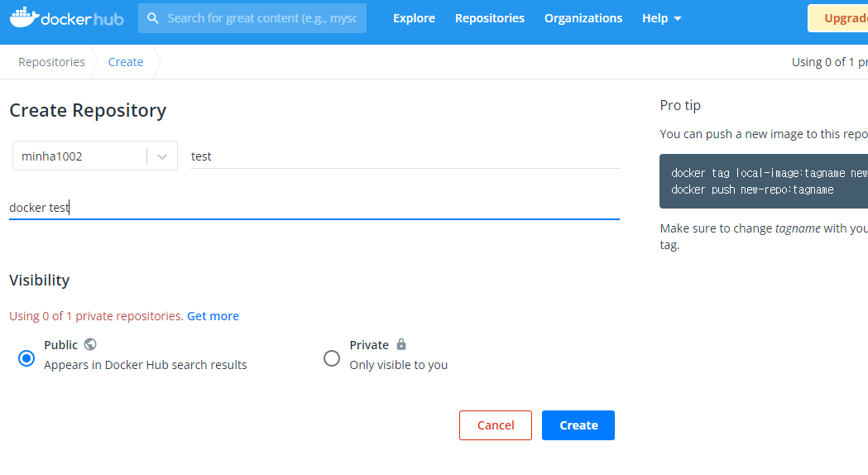Click the Pro tip heading
Screen dimensions: 868x475
[x=680, y=105]
